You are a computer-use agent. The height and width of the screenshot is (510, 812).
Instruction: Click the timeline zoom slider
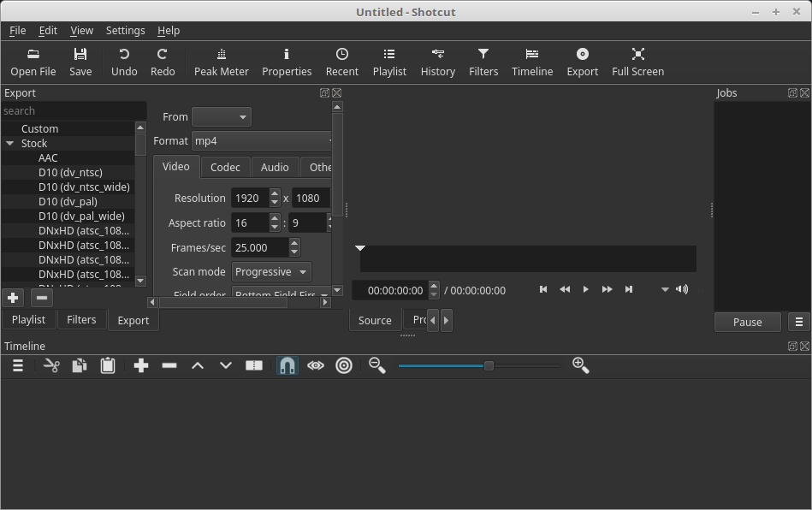479,366
